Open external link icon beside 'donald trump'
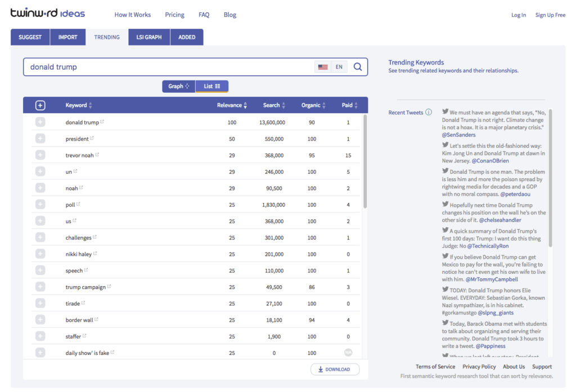576x392 pixels. coord(102,121)
